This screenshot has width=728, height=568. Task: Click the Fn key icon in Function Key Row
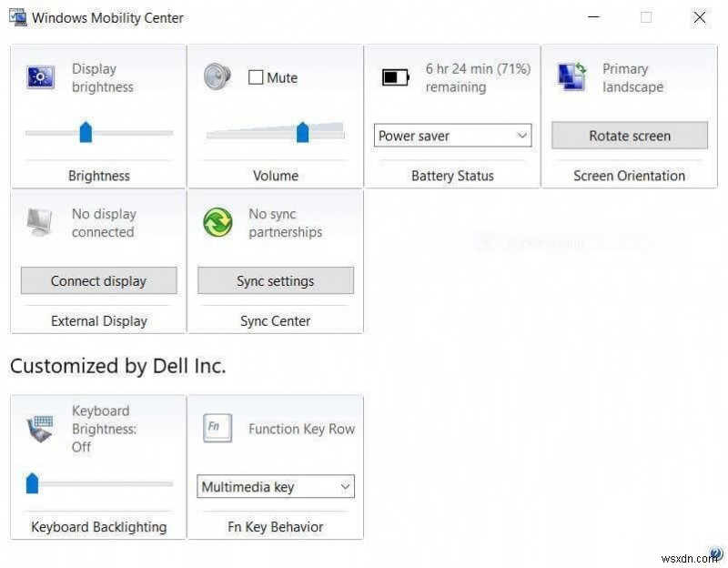[217, 428]
